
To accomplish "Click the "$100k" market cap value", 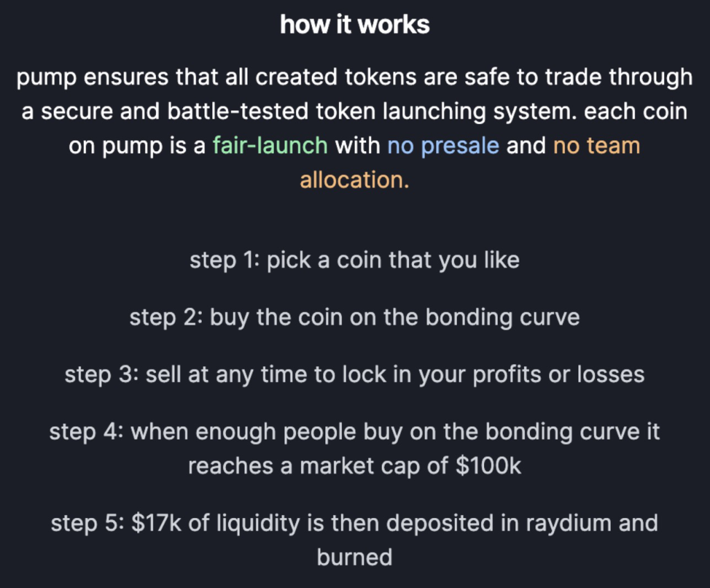I will pos(489,465).
